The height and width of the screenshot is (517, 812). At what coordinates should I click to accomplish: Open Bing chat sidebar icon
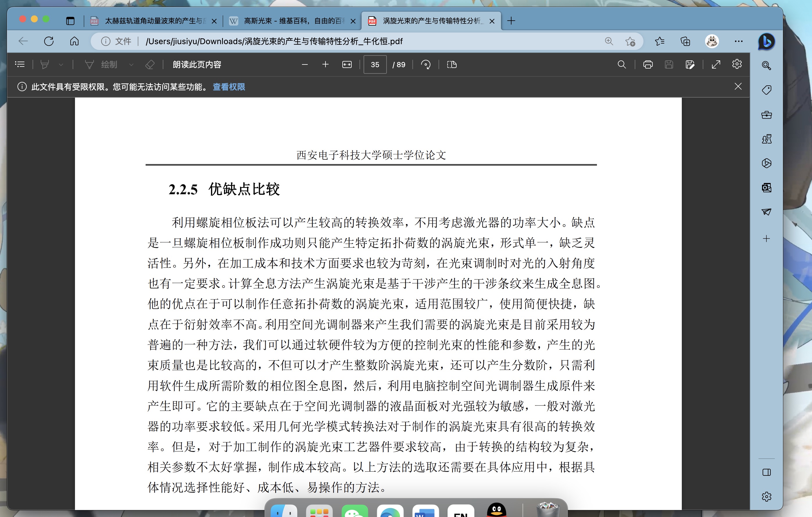766,42
